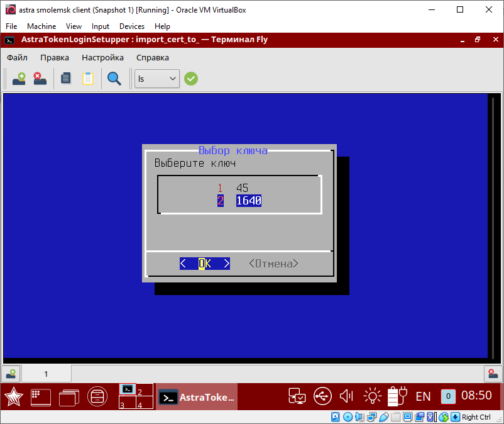Switch to virtual desktop 4
The width and height of the screenshot is (504, 424).
(x=145, y=403)
